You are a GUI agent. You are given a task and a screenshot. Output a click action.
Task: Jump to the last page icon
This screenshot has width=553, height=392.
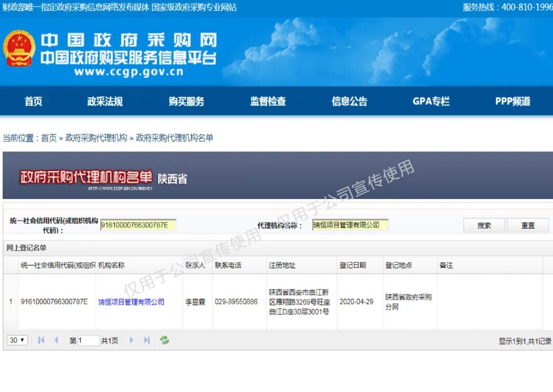click(x=147, y=340)
